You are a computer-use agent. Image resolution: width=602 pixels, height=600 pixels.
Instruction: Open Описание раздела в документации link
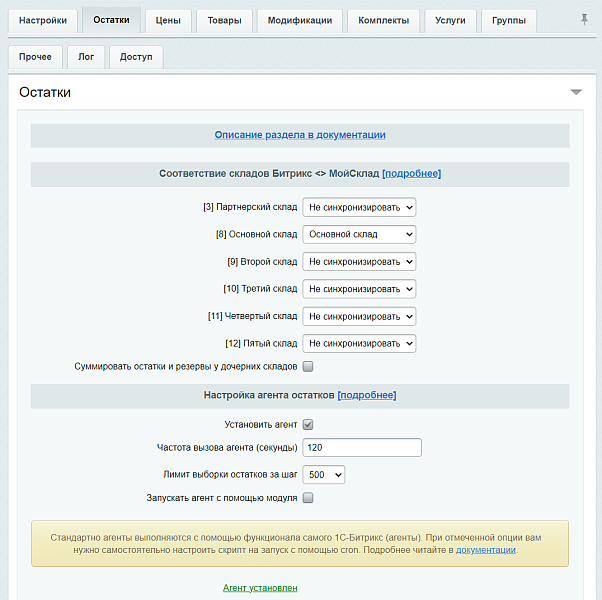pos(300,135)
